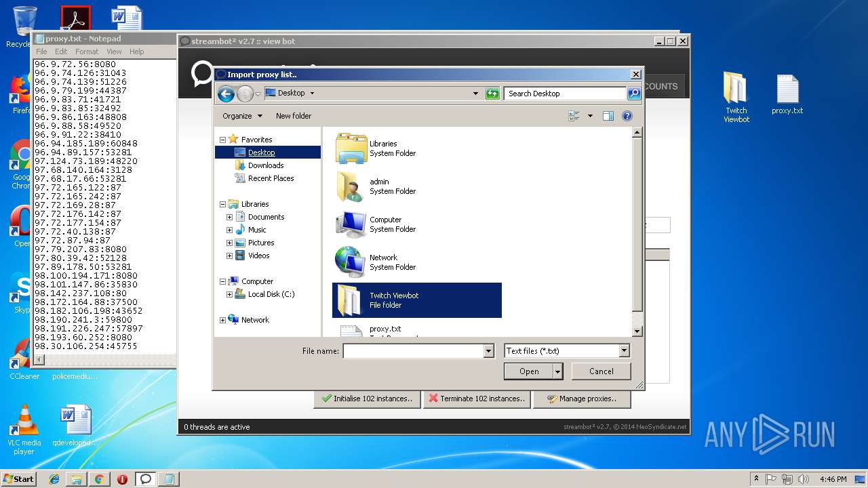Show hidden tray icons arrow
Viewport: 868px width, 488px height.
coord(756,479)
